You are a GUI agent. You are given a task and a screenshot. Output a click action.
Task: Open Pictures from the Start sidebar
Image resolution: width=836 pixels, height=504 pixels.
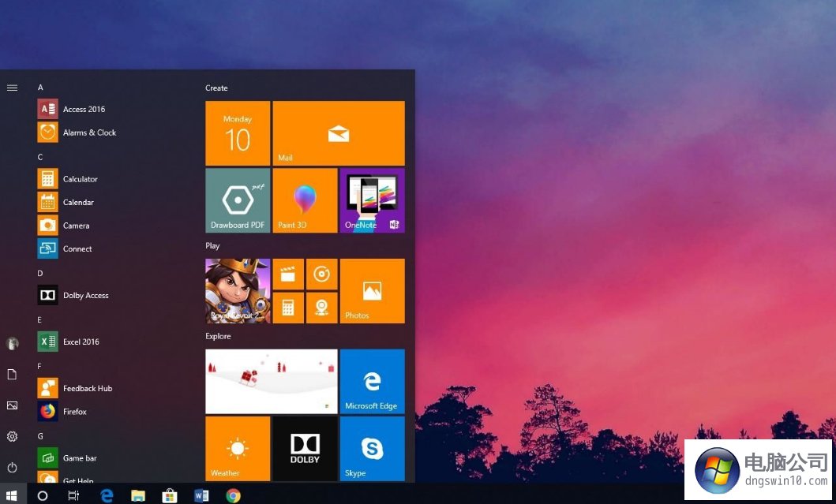(x=12, y=405)
